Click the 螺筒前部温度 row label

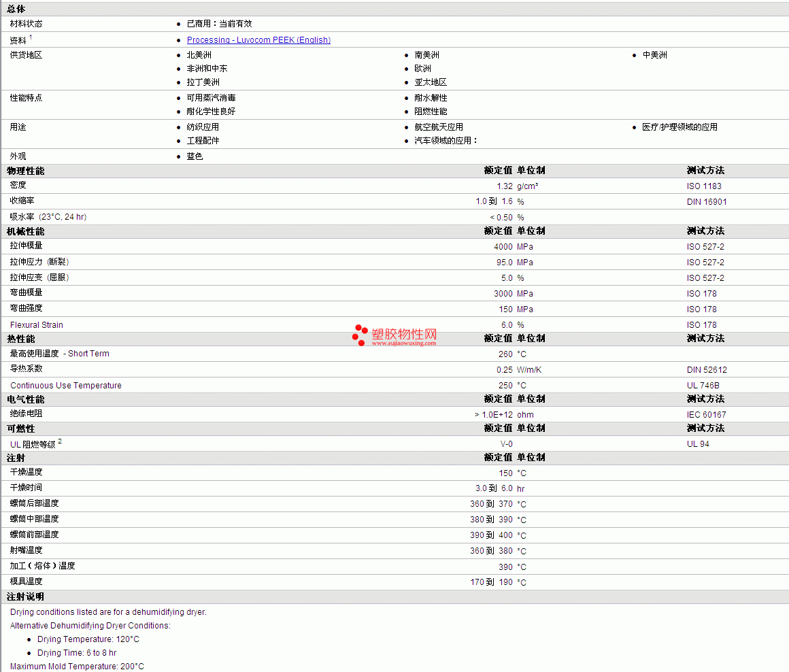click(x=34, y=534)
